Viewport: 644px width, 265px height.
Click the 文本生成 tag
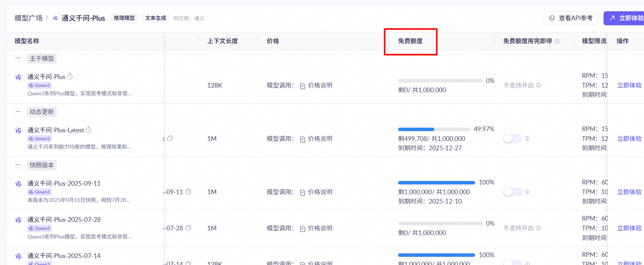(x=155, y=18)
